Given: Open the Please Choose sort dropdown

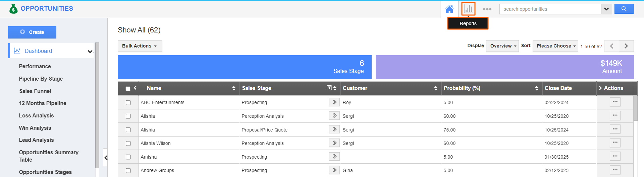Looking at the screenshot, I should pyautogui.click(x=555, y=46).
